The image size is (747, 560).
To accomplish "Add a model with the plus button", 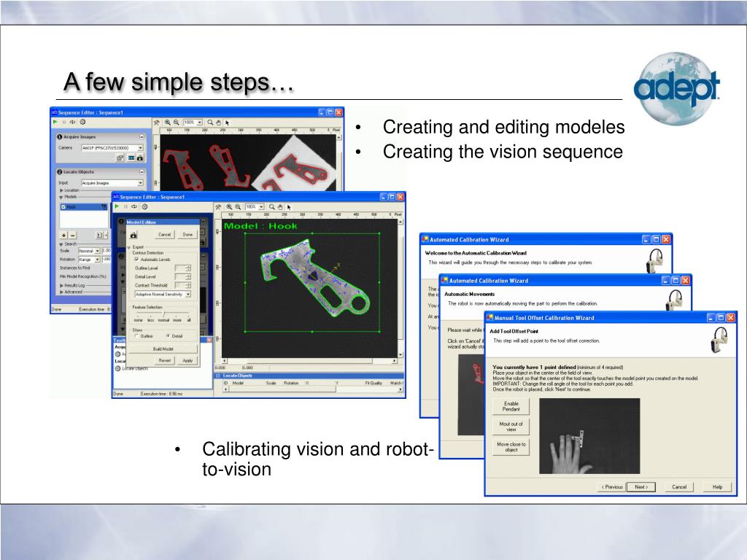I will click(64, 236).
